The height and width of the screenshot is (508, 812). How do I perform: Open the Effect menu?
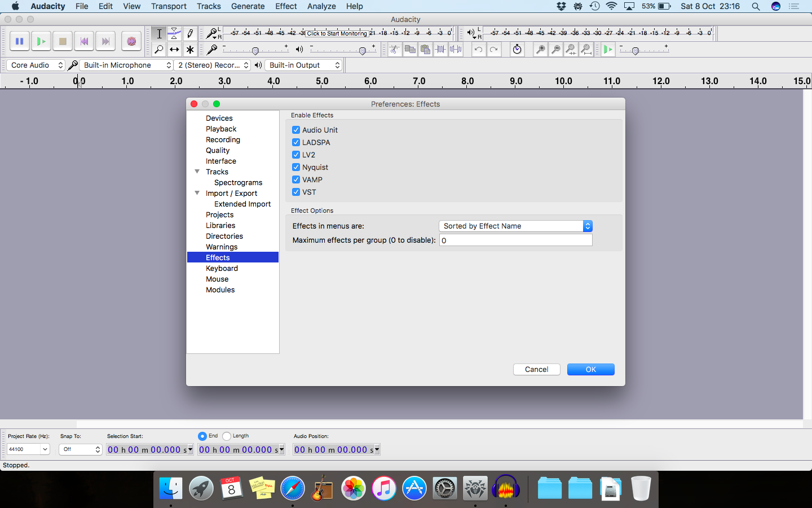[x=286, y=6]
